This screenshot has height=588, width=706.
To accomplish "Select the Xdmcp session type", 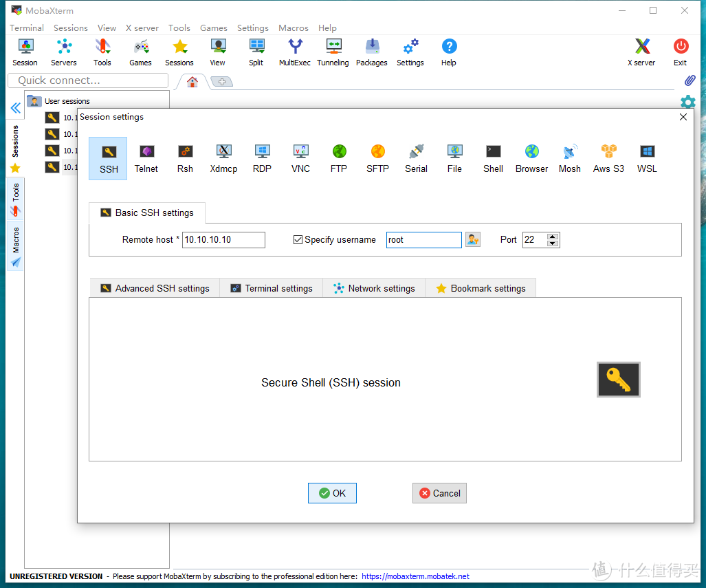I will (224, 159).
